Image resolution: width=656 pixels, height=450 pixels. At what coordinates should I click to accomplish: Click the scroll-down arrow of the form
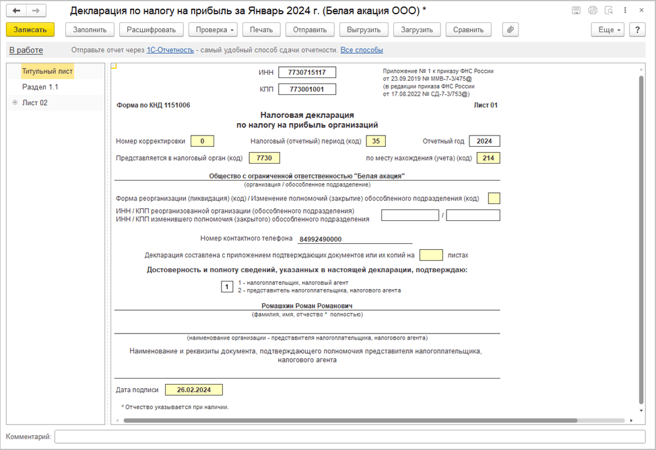tap(641, 411)
